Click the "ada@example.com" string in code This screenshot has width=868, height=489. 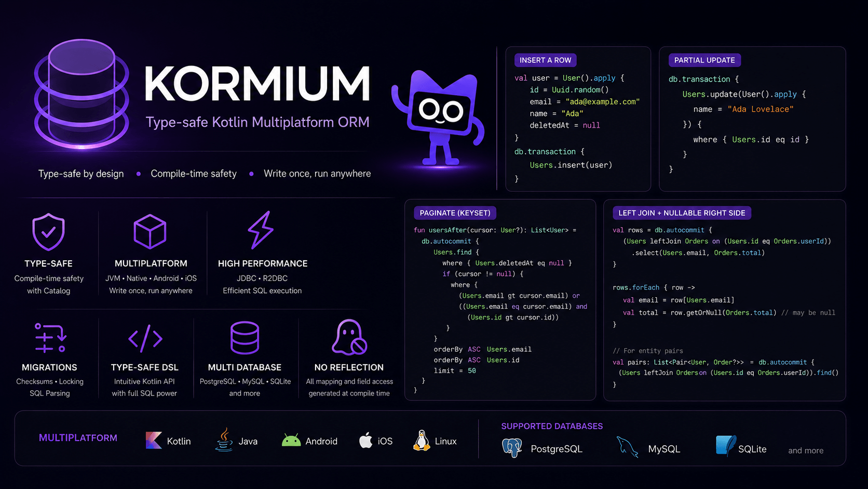click(603, 102)
